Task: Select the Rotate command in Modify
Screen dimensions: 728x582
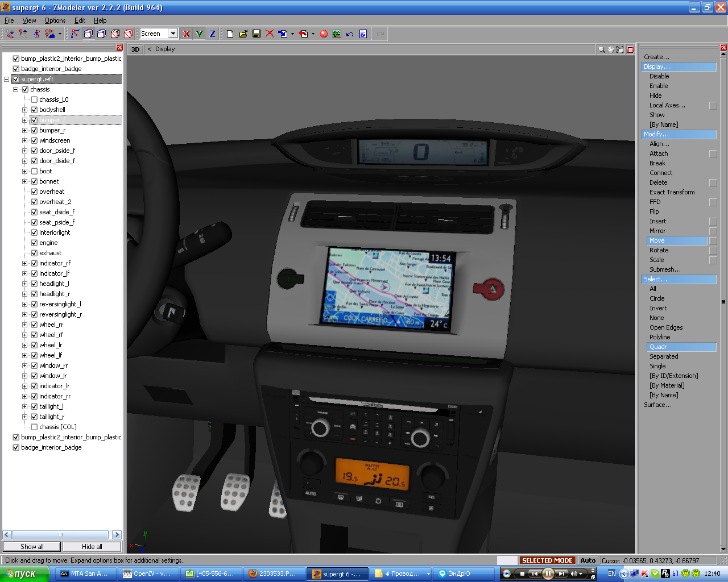Action: [659, 250]
